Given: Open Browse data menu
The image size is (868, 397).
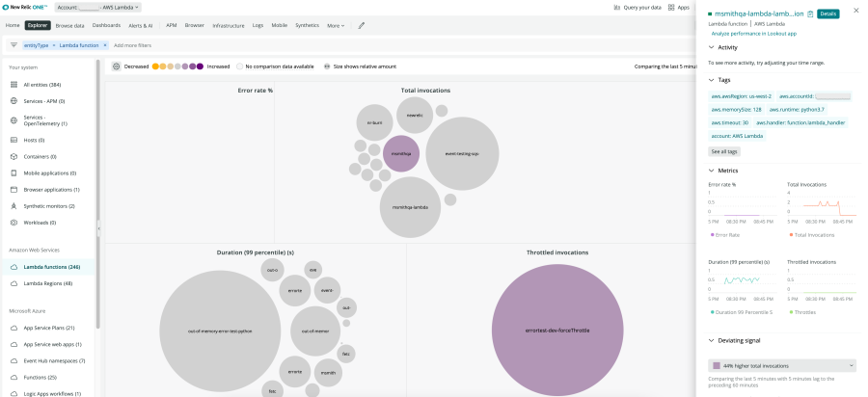Looking at the screenshot, I should (69, 25).
